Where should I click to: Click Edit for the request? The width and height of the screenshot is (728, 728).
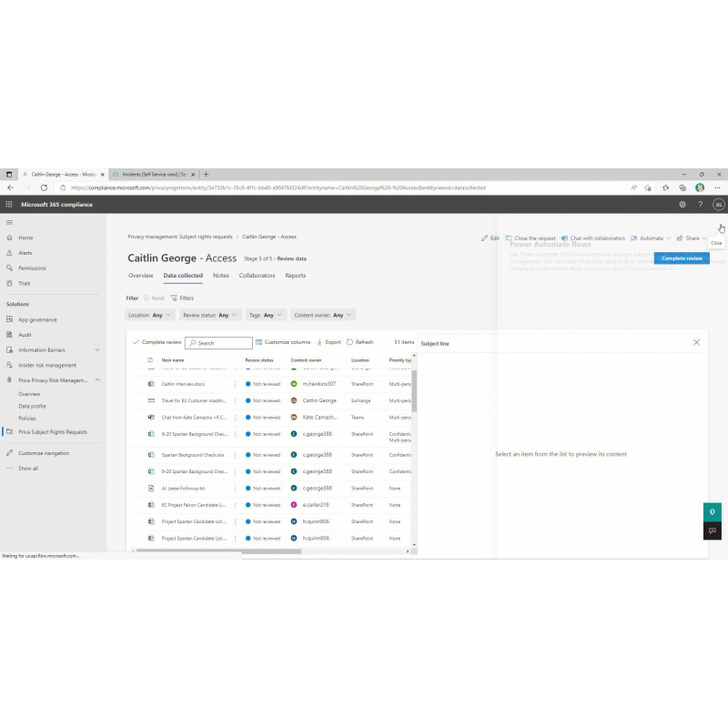pyautogui.click(x=490, y=238)
